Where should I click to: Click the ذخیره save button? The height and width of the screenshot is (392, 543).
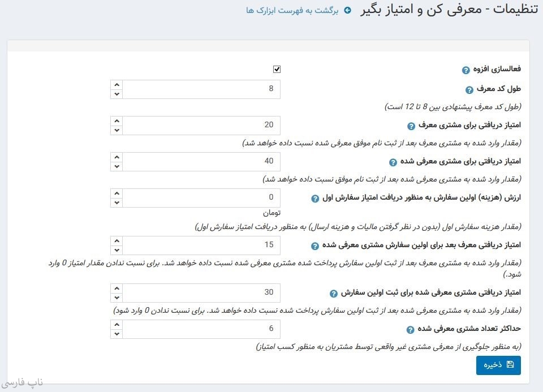pyautogui.click(x=498, y=365)
